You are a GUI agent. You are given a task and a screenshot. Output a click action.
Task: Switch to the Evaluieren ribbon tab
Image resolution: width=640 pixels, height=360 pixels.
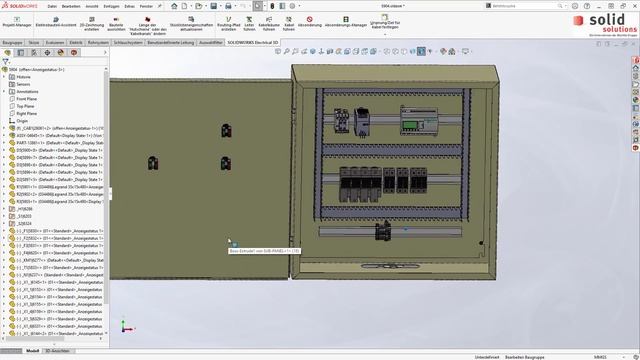(x=55, y=42)
